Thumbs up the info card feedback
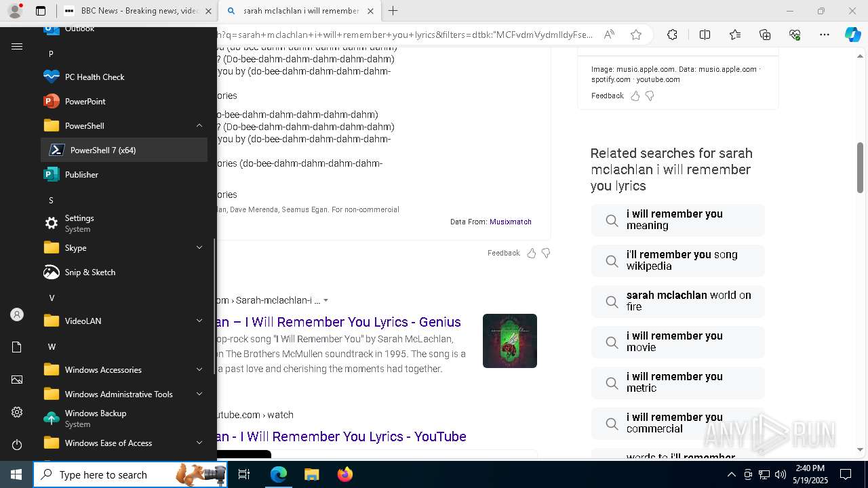Image resolution: width=868 pixels, height=488 pixels. pyautogui.click(x=635, y=96)
